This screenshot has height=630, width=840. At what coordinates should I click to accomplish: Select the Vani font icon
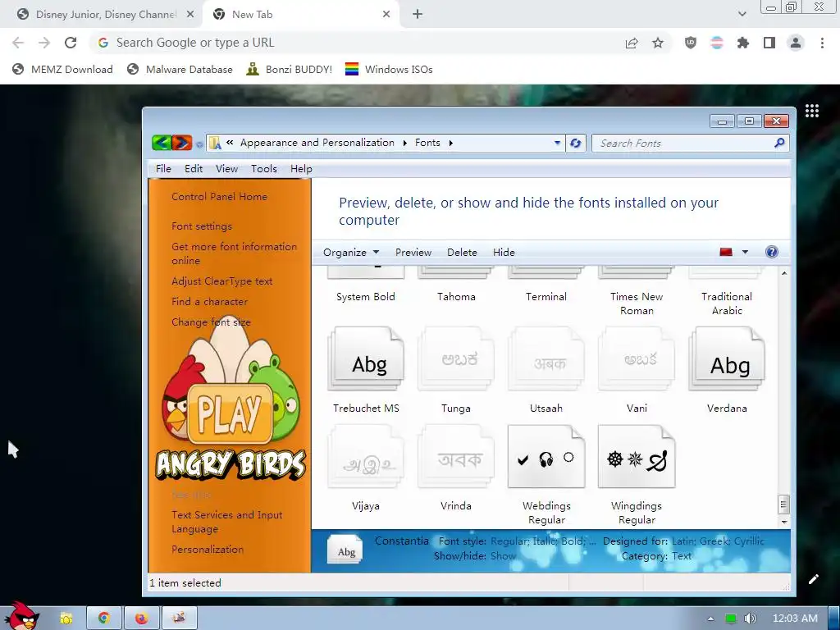coord(637,359)
